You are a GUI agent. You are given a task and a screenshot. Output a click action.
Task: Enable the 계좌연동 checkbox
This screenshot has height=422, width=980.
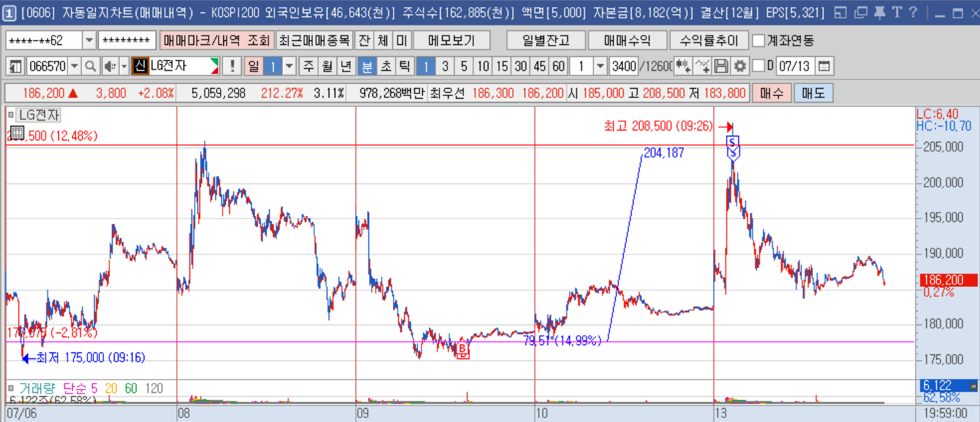pyautogui.click(x=759, y=41)
